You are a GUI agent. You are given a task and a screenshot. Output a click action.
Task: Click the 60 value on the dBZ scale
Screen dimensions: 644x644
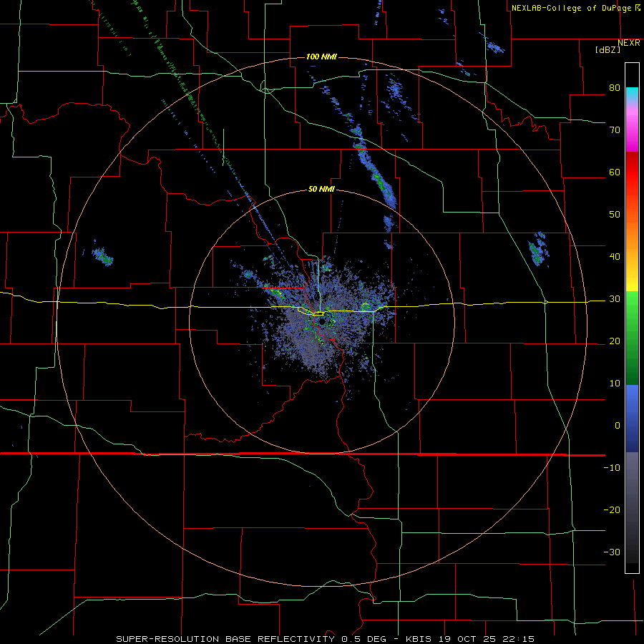click(615, 172)
